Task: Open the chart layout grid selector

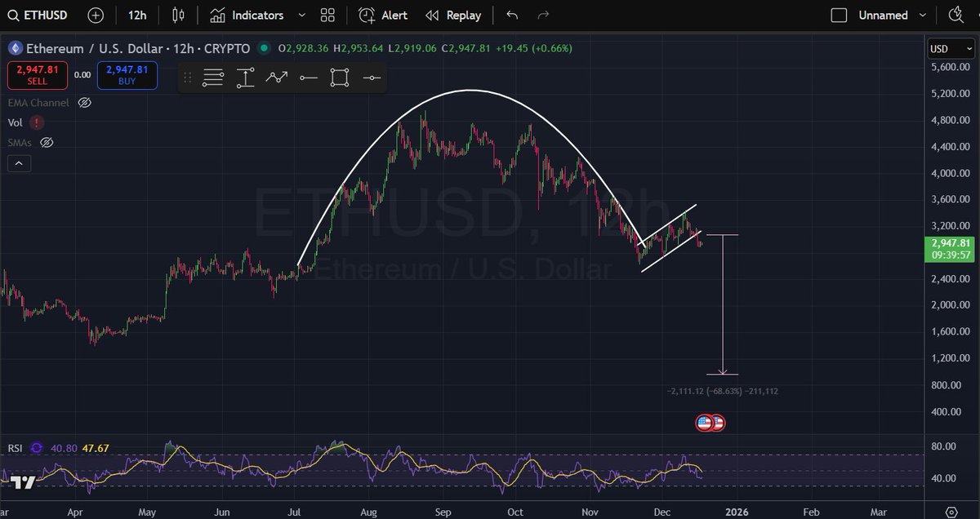Action: coord(327,15)
